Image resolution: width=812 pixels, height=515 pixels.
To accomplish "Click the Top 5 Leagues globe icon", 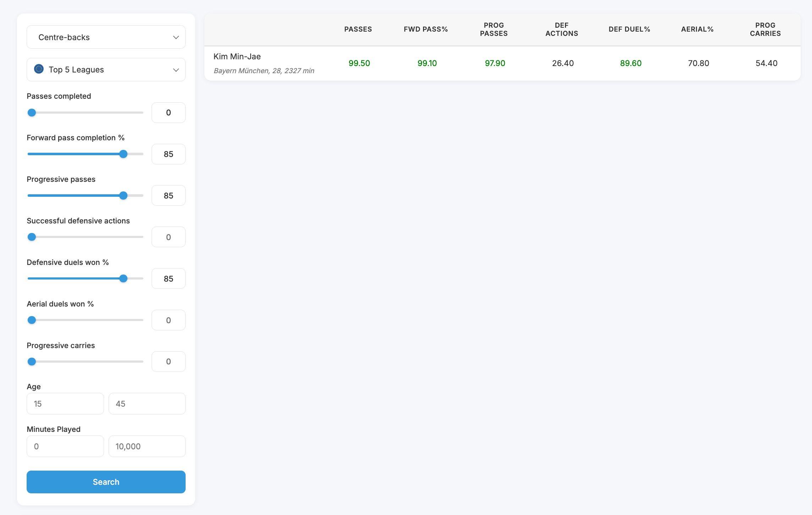I will tap(39, 69).
